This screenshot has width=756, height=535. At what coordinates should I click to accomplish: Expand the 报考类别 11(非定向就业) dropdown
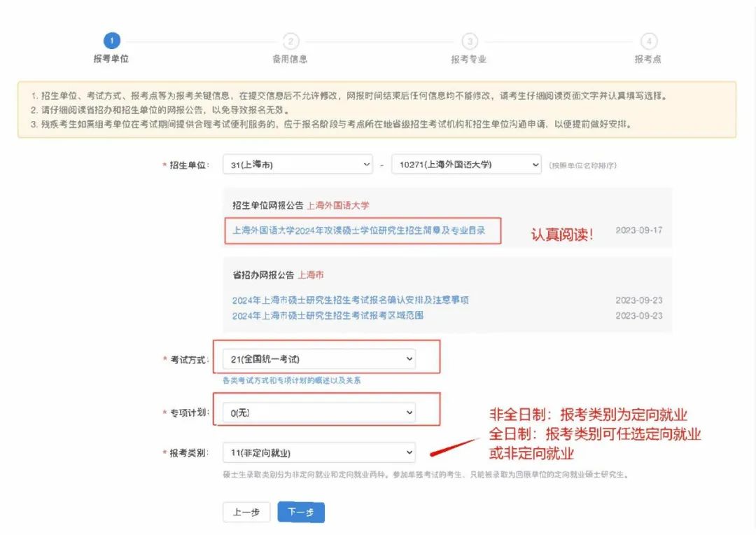tap(318, 453)
